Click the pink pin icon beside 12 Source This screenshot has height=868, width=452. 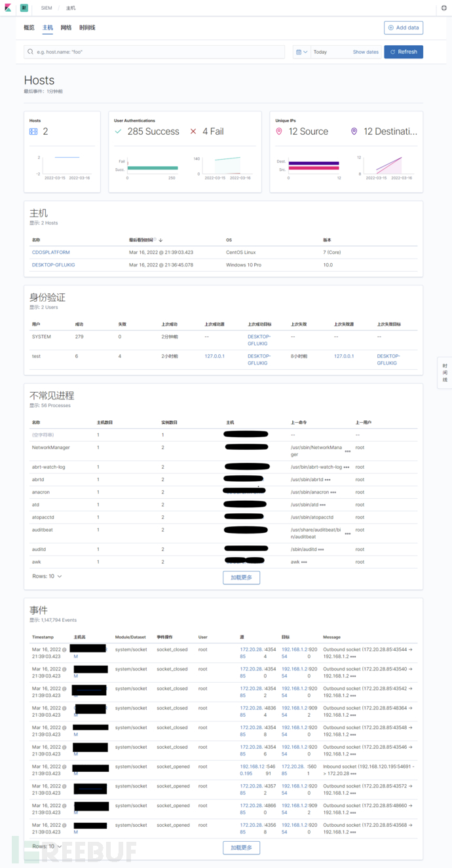pyautogui.click(x=279, y=132)
